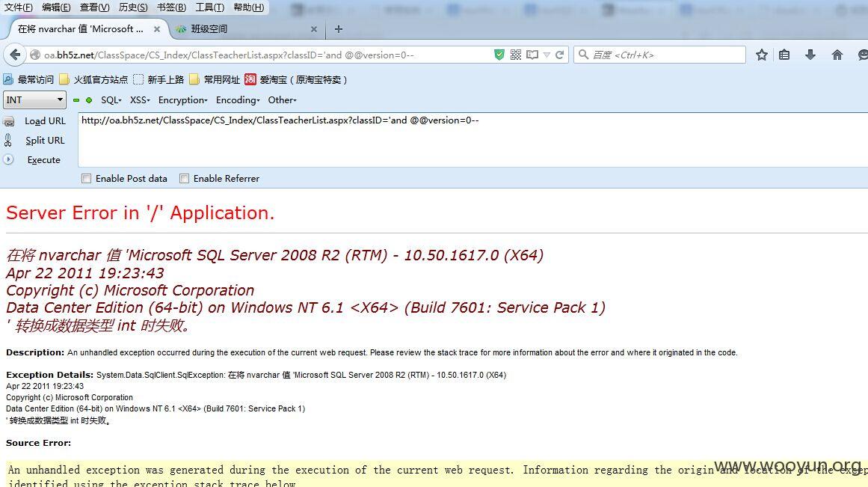Click the Split URL scissors icon
The image size is (868, 487).
(x=7, y=140)
